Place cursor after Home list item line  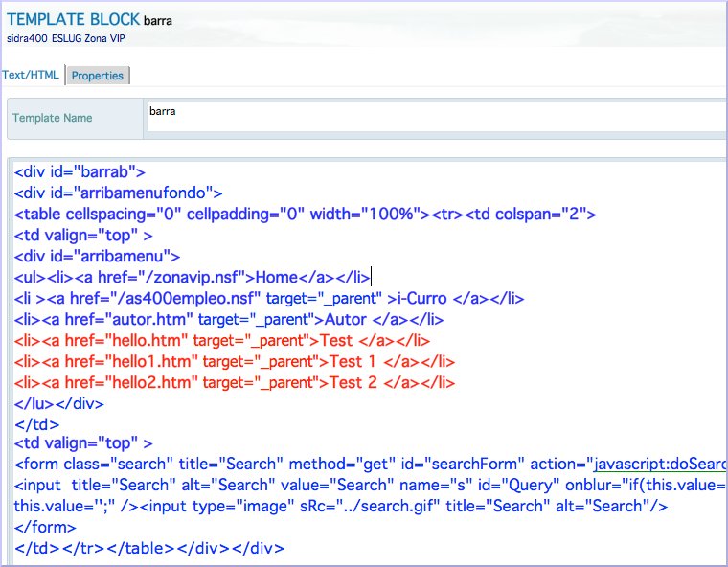(371, 277)
